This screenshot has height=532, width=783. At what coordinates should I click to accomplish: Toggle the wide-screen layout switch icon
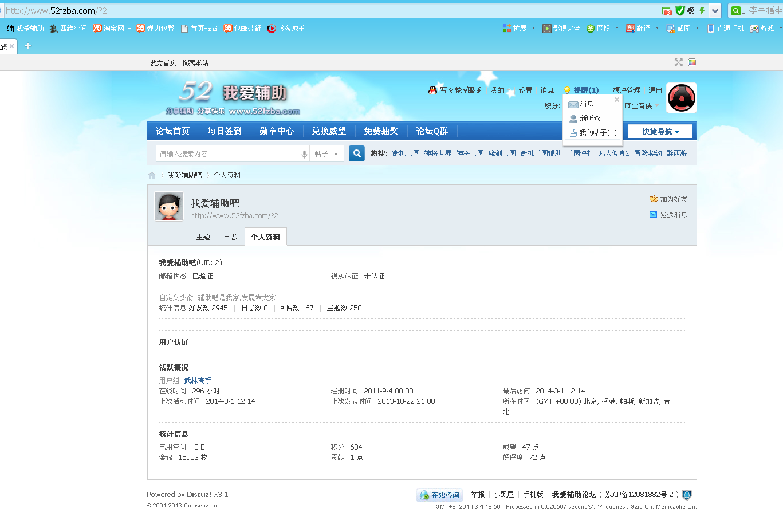pos(679,62)
